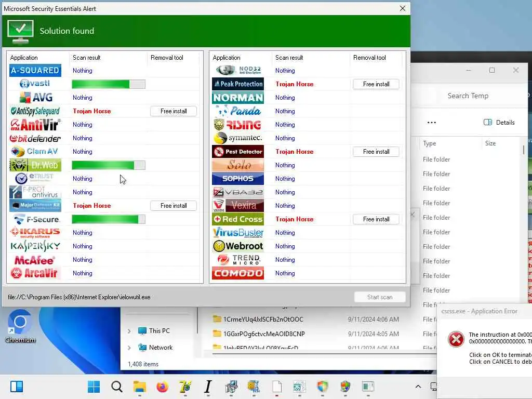Click the NOD32 logo
The image size is (532, 399).
click(239, 70)
